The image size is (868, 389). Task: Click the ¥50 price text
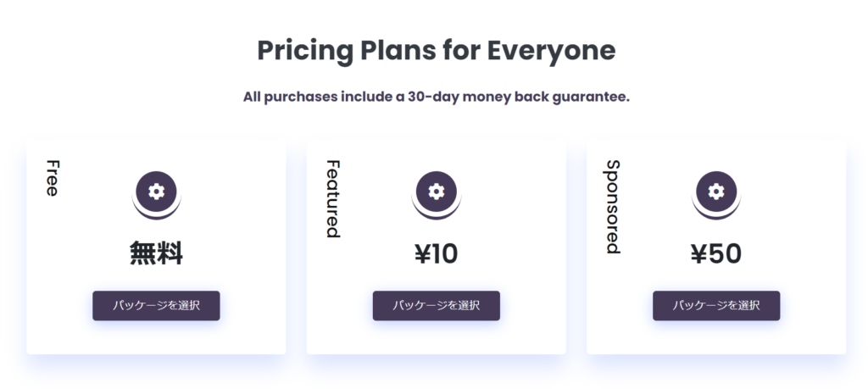pyautogui.click(x=716, y=254)
